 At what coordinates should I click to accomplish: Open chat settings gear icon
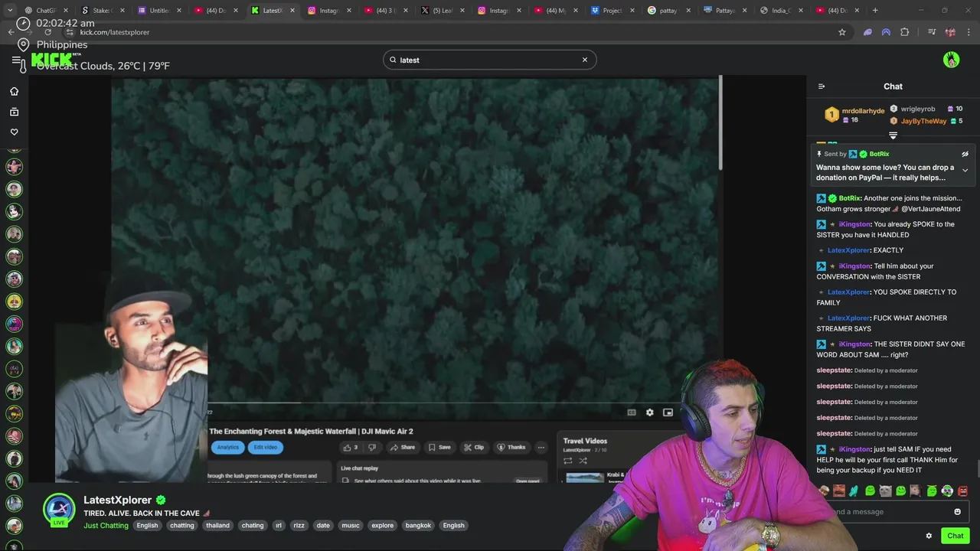tap(929, 536)
